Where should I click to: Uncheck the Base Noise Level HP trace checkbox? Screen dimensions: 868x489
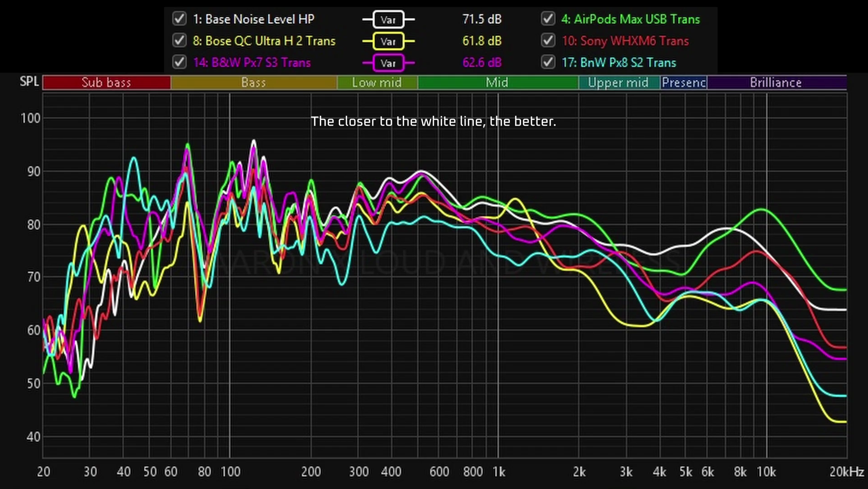click(x=179, y=19)
